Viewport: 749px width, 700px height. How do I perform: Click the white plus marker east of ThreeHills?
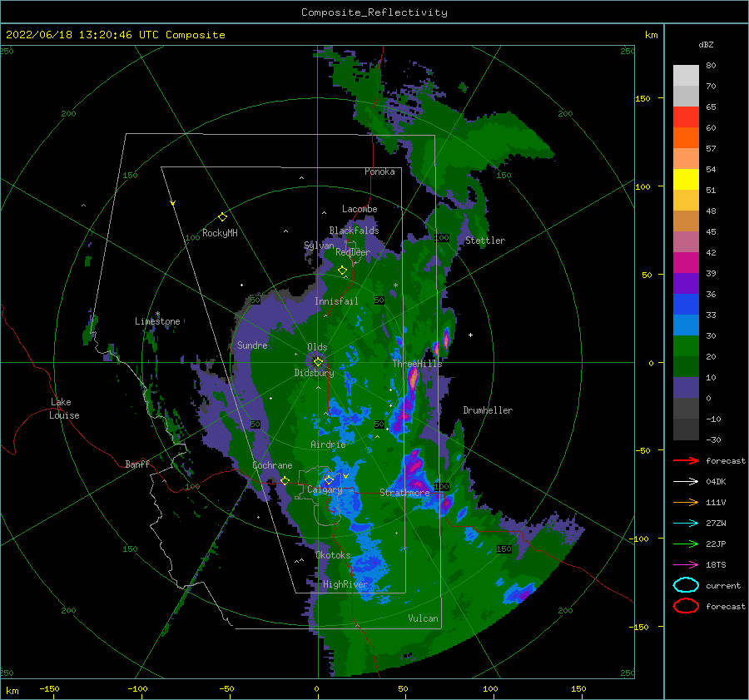click(x=470, y=335)
